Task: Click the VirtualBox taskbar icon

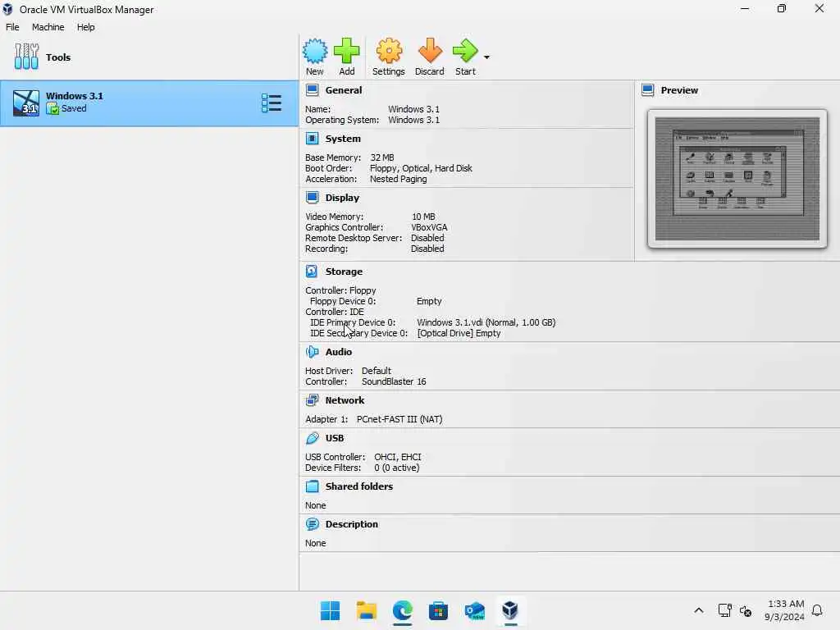Action: coord(510,610)
